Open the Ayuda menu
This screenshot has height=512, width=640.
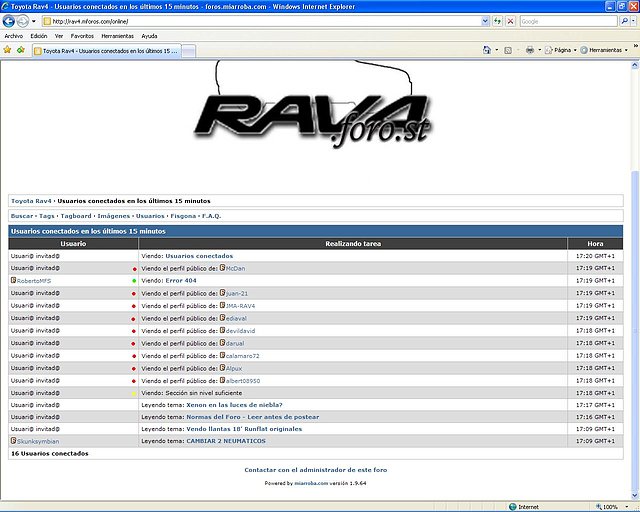click(149, 36)
